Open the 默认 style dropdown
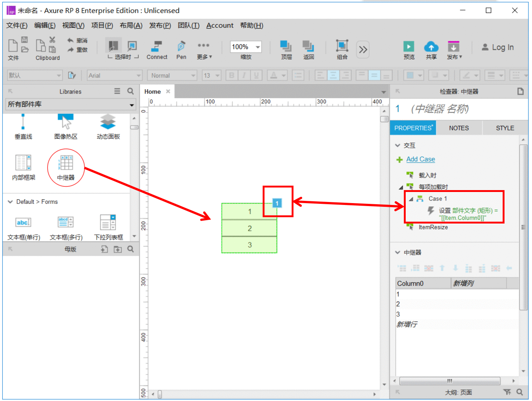The width and height of the screenshot is (532, 401). pos(35,75)
